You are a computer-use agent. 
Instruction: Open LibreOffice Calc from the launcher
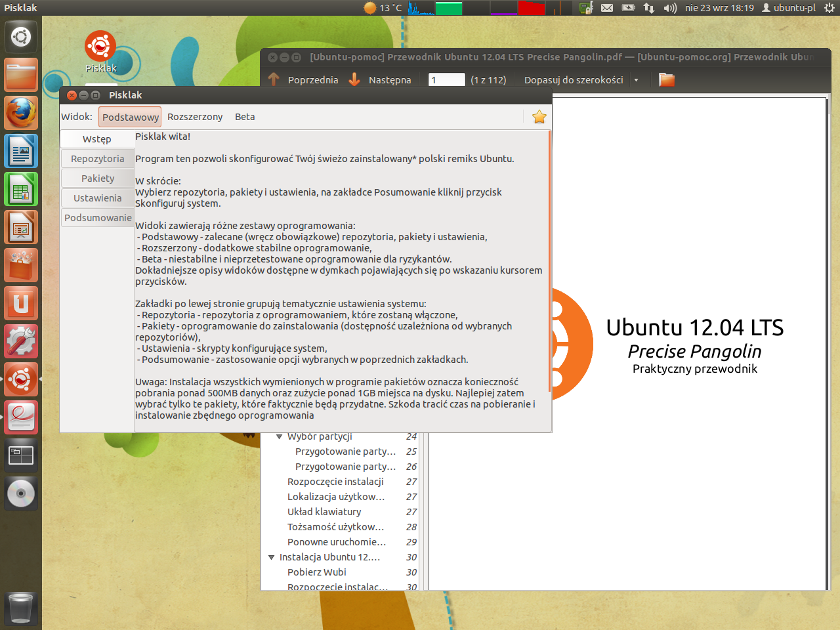click(21, 189)
